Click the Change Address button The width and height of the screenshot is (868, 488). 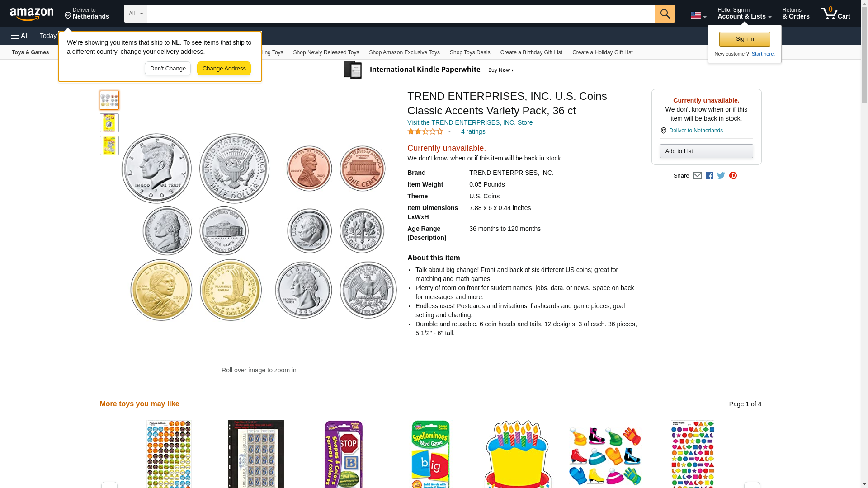[x=224, y=69]
